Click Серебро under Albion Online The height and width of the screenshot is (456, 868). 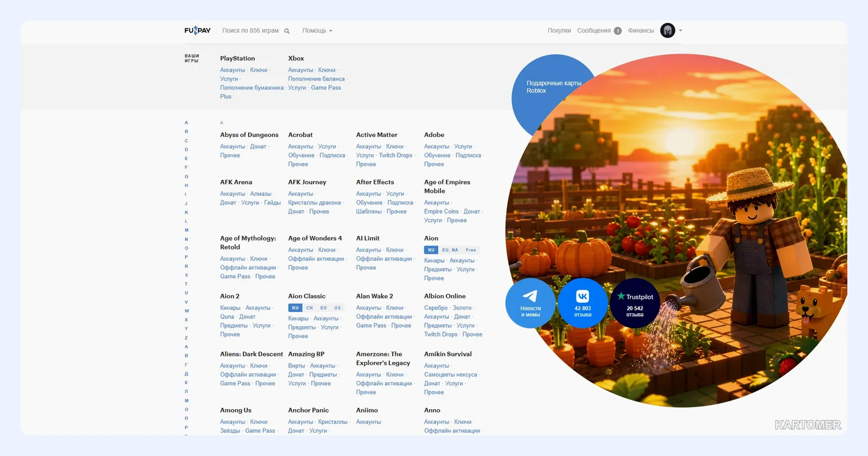click(x=436, y=308)
